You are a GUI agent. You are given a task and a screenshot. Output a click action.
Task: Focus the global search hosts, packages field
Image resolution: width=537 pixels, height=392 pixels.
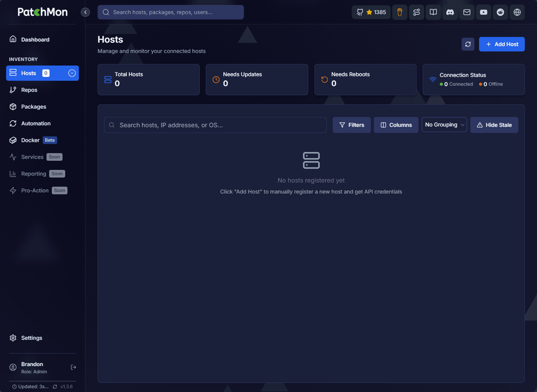[x=171, y=12]
